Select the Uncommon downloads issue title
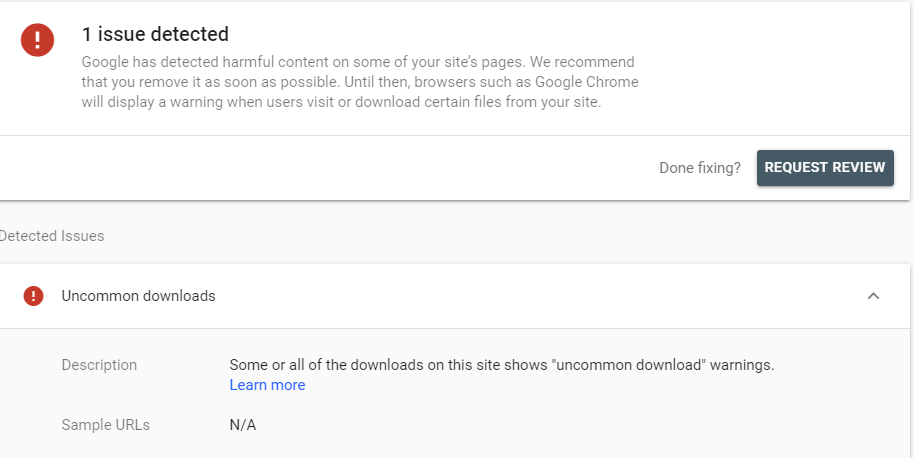The width and height of the screenshot is (914, 458). (138, 296)
